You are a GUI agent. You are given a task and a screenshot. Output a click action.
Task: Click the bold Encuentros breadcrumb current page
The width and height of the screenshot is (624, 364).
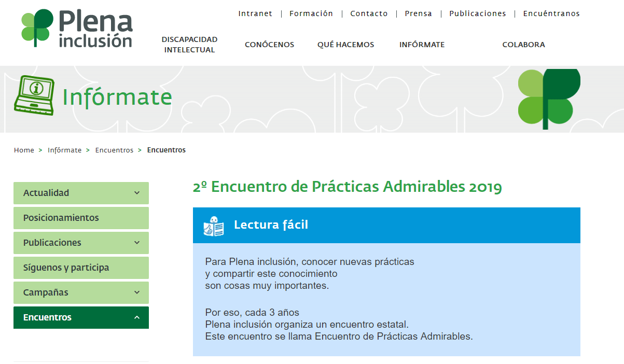167,150
